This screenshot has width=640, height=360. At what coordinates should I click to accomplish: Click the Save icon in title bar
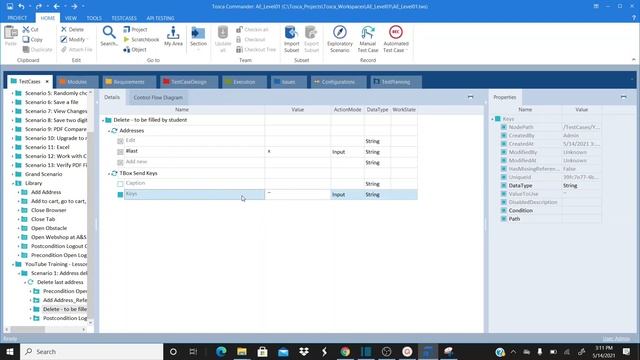tap(10, 6)
